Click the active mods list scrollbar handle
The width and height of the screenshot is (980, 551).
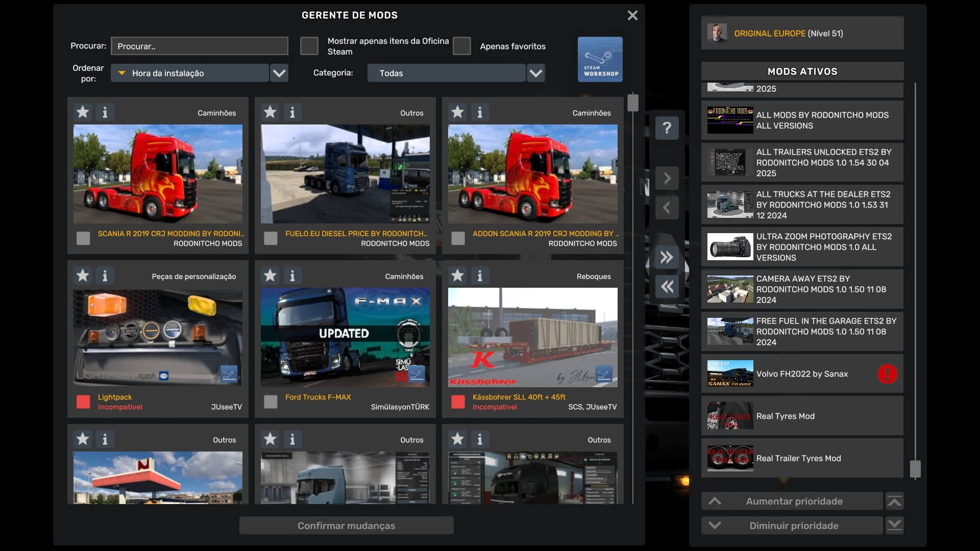pos(915,469)
